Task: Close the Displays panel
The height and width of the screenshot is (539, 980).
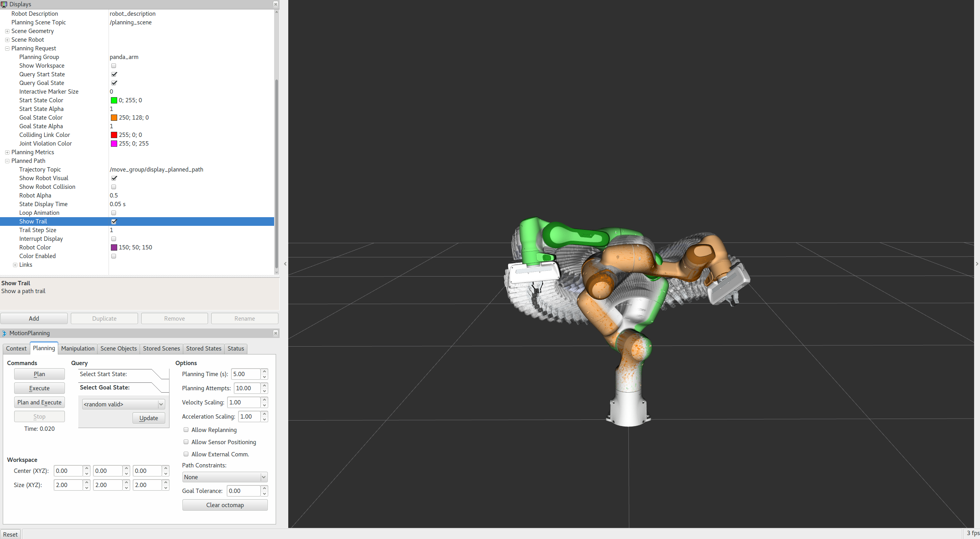Action: click(x=276, y=4)
